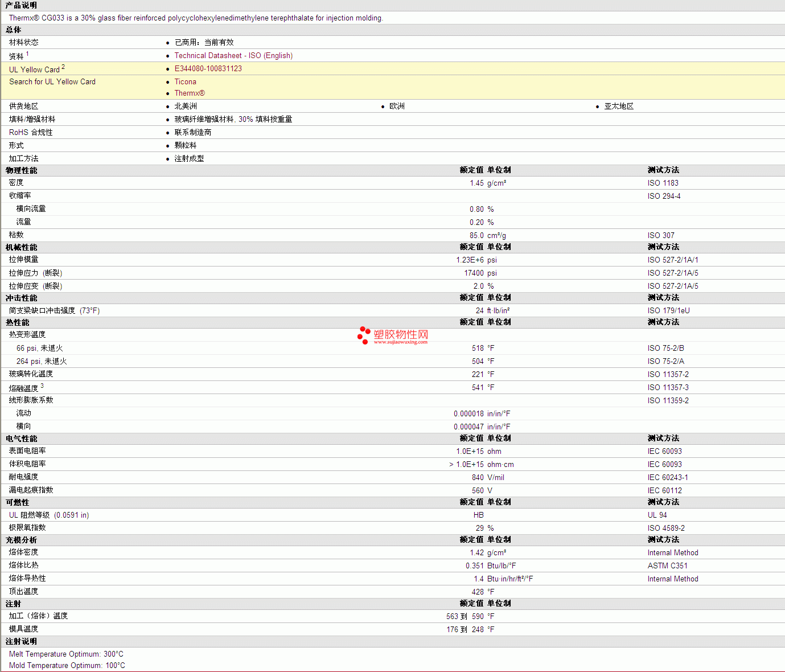
Task: Click the ISO 4589-2 method cell
Action: click(x=667, y=528)
